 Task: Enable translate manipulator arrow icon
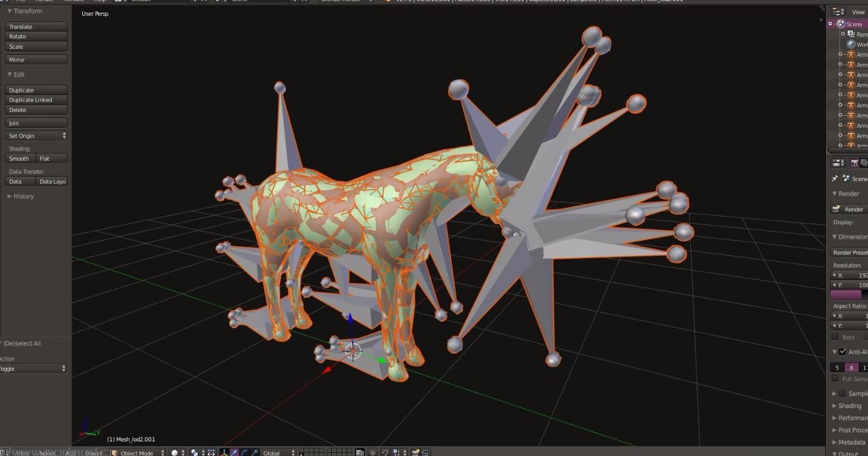(x=234, y=452)
